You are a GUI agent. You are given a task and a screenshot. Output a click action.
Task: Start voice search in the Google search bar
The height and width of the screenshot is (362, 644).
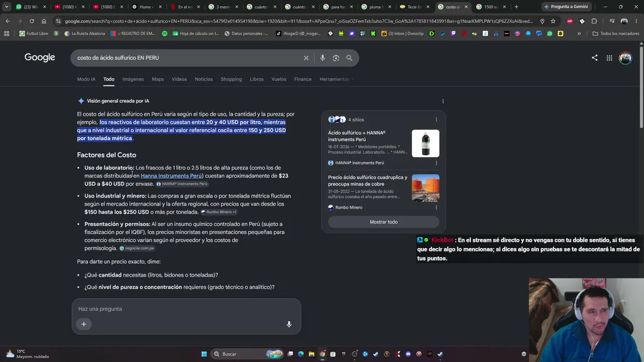coord(323,58)
